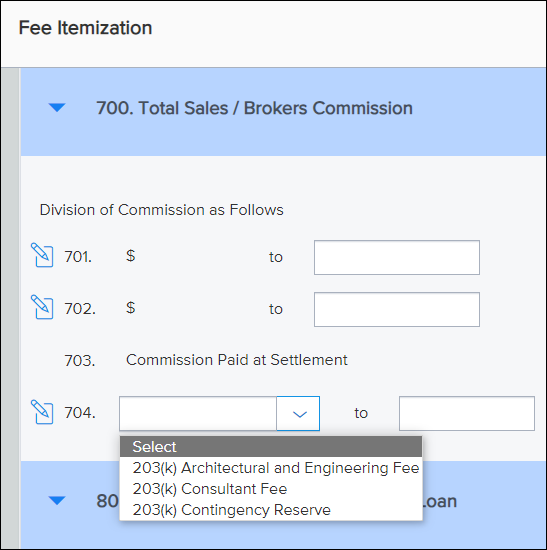Click the Fee Itemization title
Viewport: 547px width, 550px height.
pyautogui.click(x=85, y=28)
